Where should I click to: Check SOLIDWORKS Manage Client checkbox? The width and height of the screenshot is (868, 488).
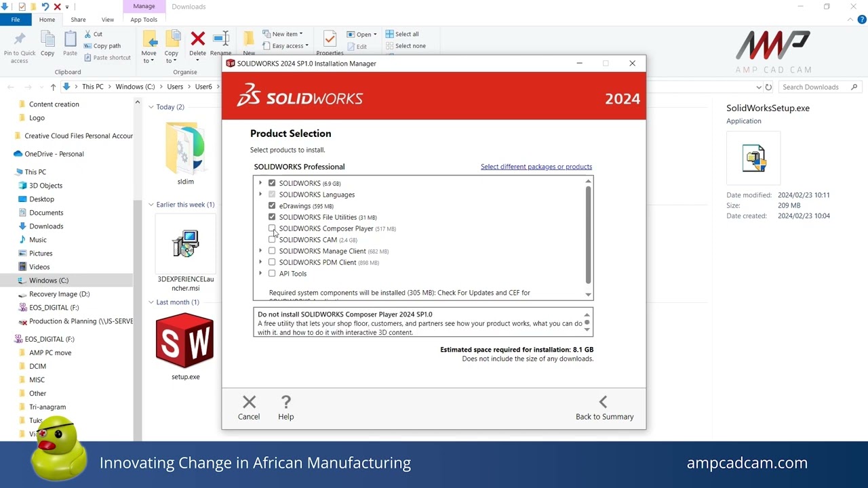[x=272, y=251]
